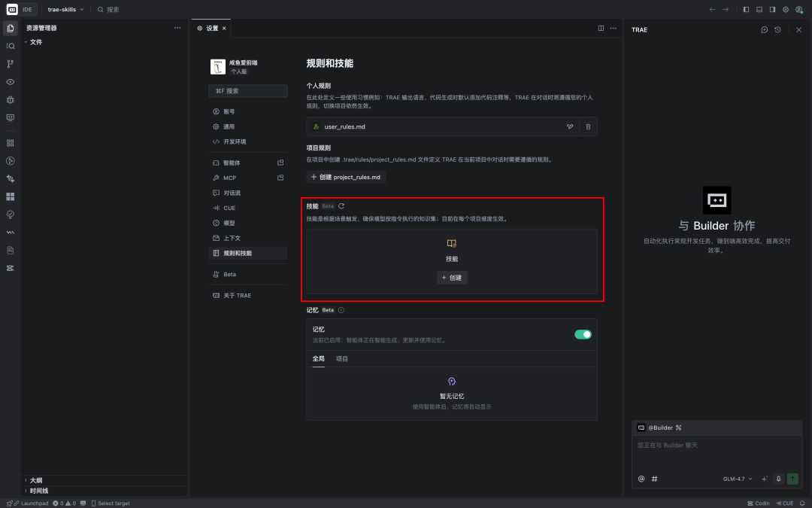Open source control from the activity bar
812x508 pixels.
coord(10,64)
